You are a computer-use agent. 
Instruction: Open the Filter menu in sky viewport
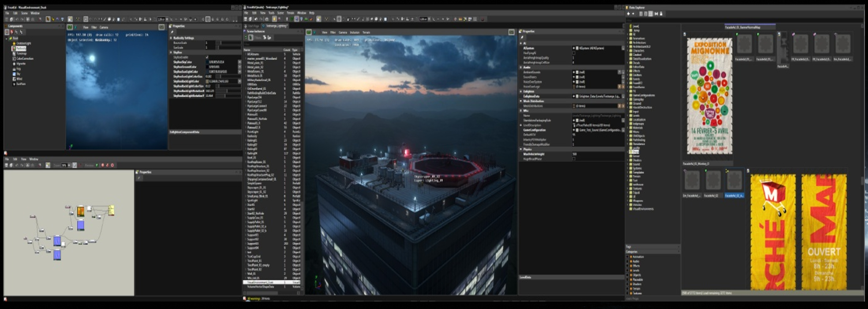[x=94, y=27]
